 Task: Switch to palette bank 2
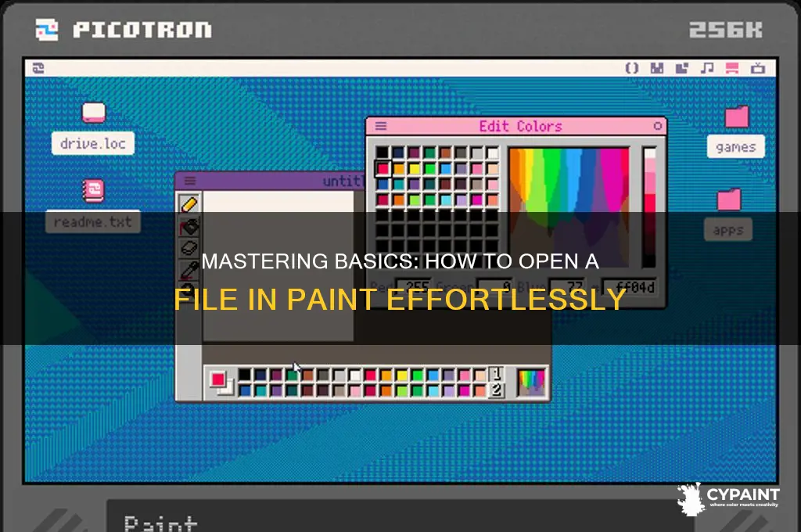[495, 390]
